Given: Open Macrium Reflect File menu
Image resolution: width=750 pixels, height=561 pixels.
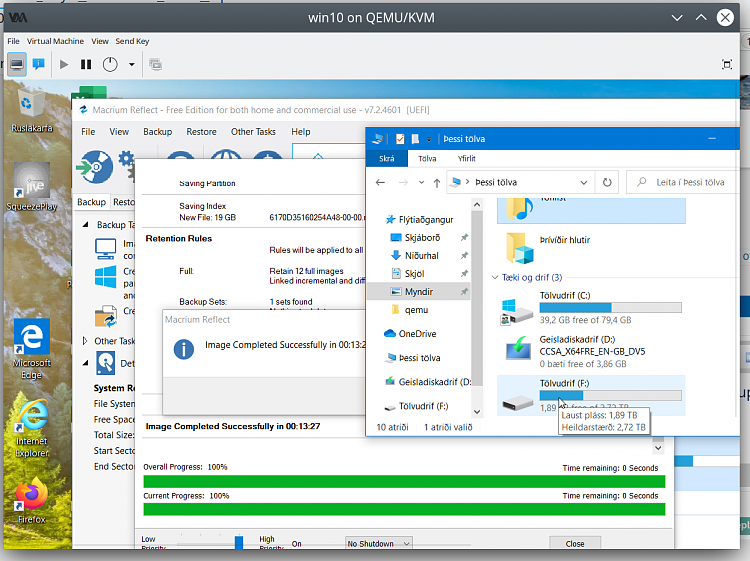Looking at the screenshot, I should click(88, 132).
